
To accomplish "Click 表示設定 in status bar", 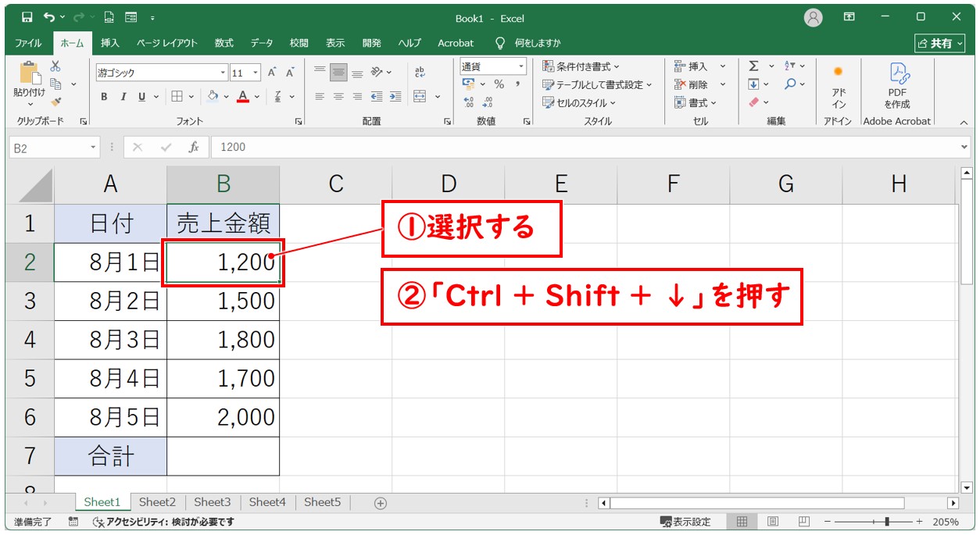I will point(685,522).
